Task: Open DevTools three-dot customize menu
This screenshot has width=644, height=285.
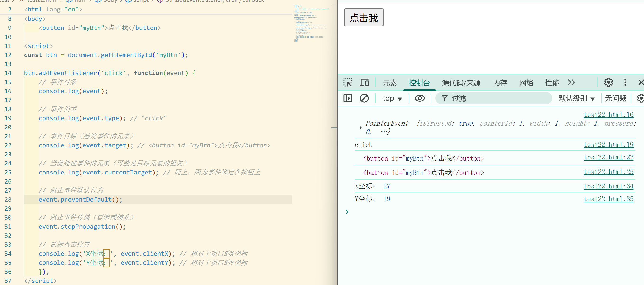Action: (x=625, y=82)
